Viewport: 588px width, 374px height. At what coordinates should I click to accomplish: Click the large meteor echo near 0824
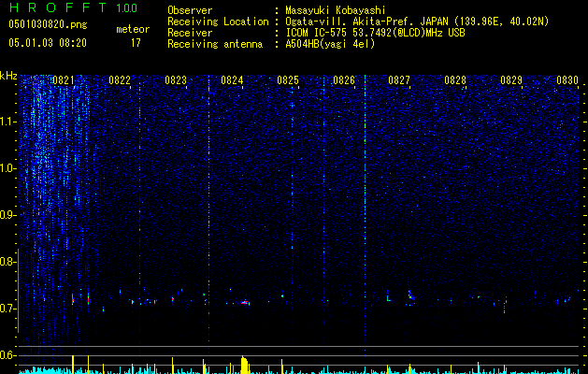click(245, 302)
